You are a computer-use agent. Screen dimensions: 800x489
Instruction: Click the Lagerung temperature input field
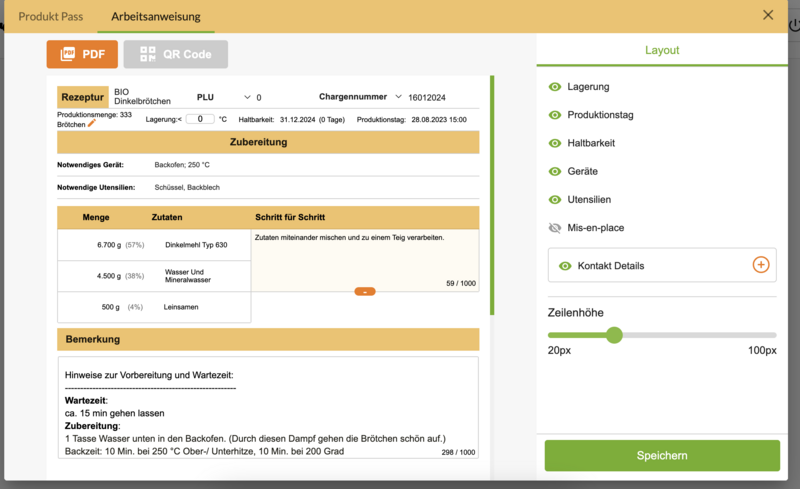200,119
